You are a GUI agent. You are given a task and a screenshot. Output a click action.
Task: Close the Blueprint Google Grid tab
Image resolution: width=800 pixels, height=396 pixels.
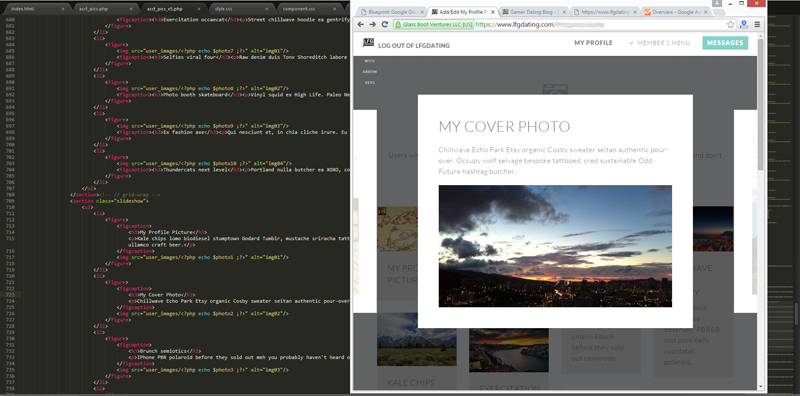(422, 11)
